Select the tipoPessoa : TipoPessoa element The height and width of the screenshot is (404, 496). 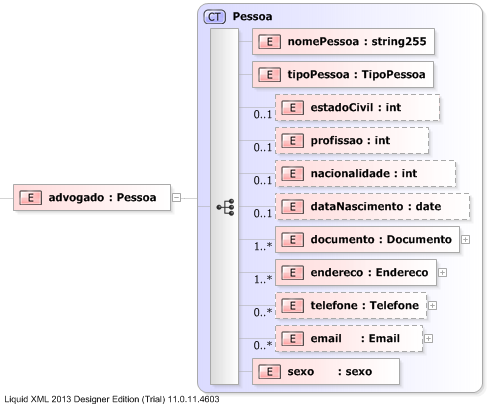(x=343, y=75)
